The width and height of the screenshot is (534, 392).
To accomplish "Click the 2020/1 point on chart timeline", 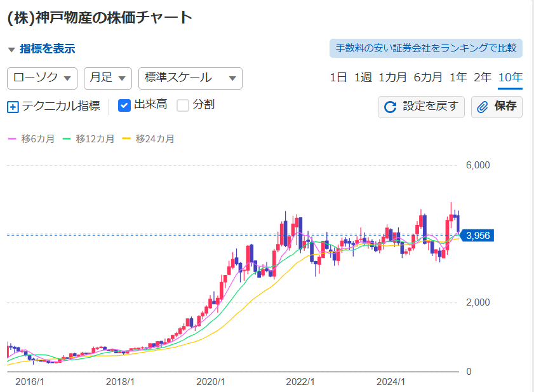I will tap(211, 382).
